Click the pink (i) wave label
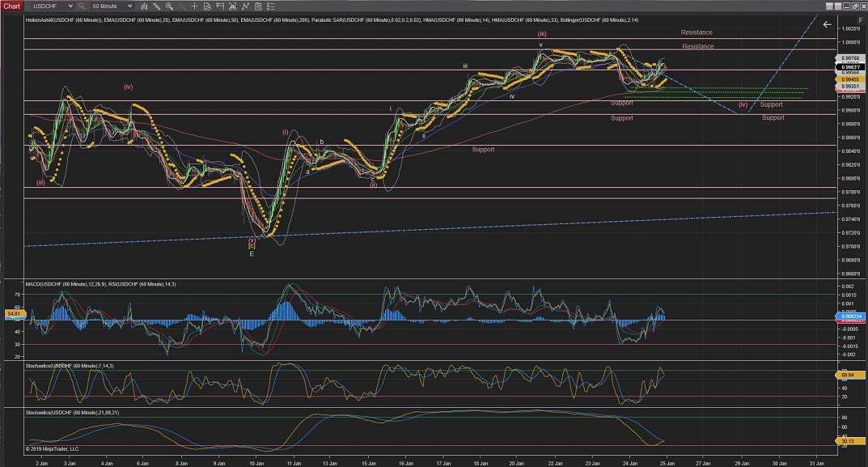Screen dimensions: 868x467 tap(285, 132)
